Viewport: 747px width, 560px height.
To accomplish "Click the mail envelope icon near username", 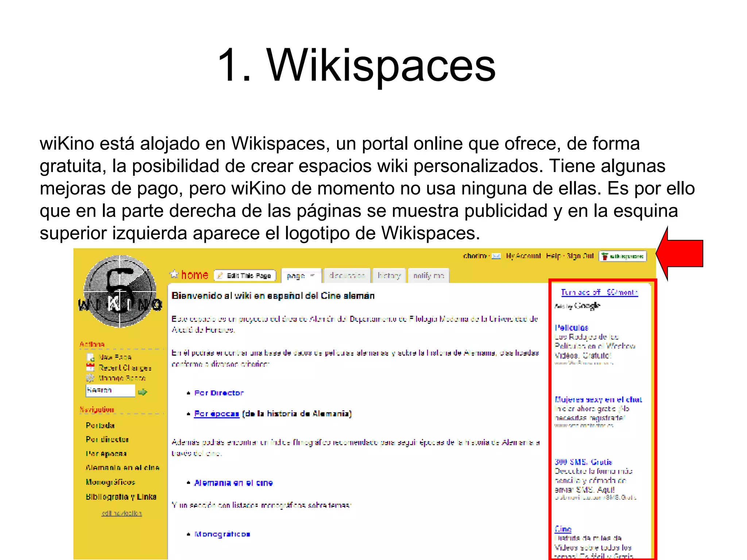I will pyautogui.click(x=496, y=256).
